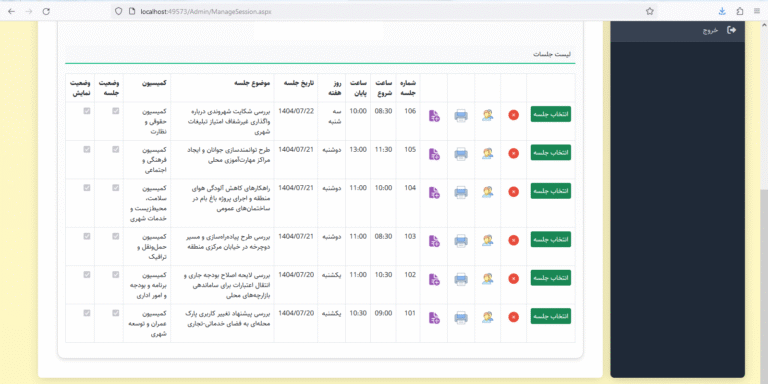
Task: Print session 102 using printer icon
Action: click(x=461, y=279)
